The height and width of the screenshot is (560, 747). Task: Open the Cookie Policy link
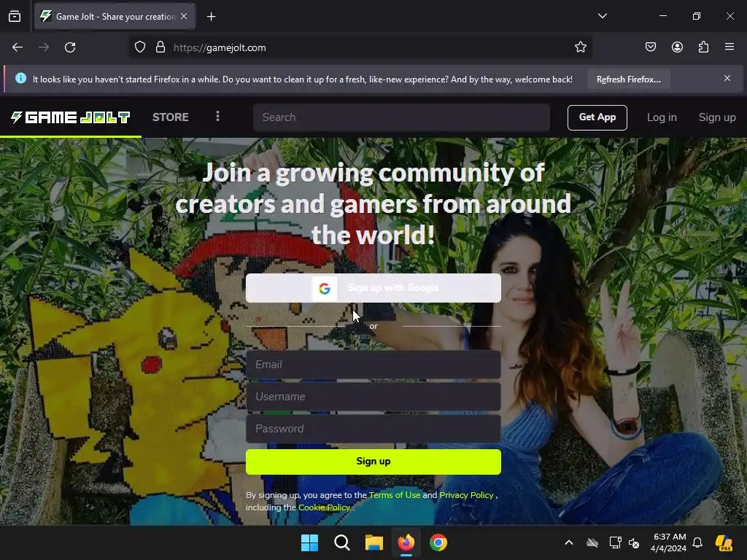pyautogui.click(x=325, y=507)
